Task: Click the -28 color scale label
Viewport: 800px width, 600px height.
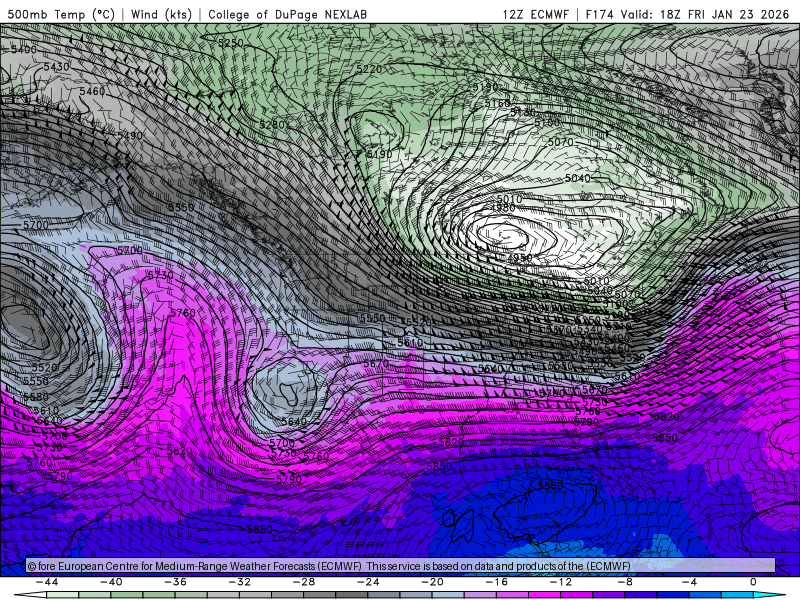Action: tap(304, 582)
